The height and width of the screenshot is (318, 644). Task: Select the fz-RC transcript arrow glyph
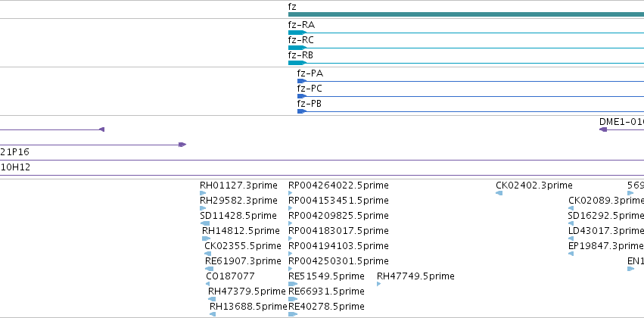297,48
